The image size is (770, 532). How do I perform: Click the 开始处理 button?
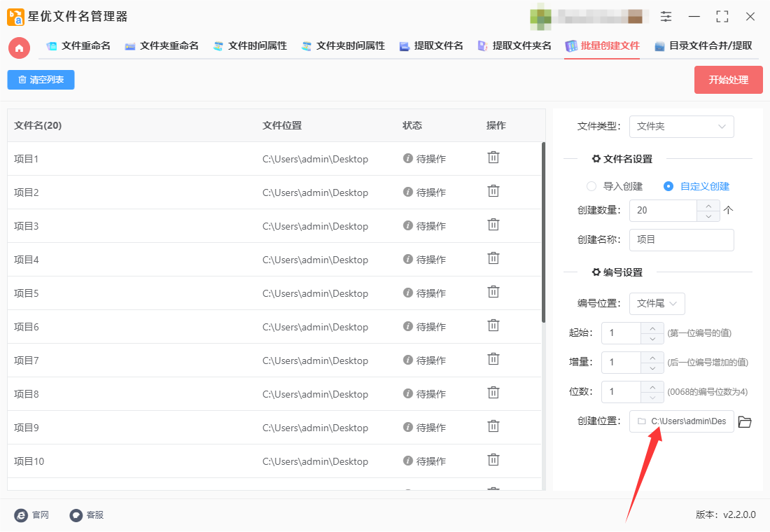coord(728,80)
